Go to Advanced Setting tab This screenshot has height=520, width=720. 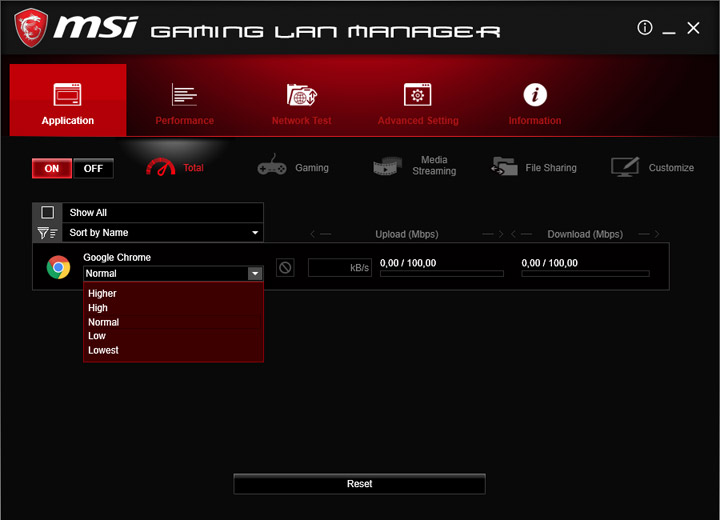[418, 104]
